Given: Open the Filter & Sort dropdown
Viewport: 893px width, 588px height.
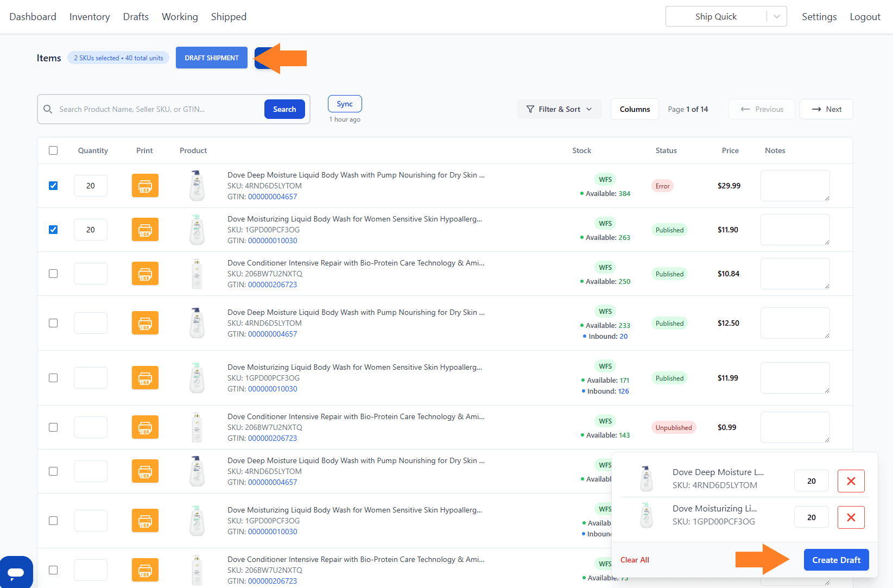Looking at the screenshot, I should 559,109.
